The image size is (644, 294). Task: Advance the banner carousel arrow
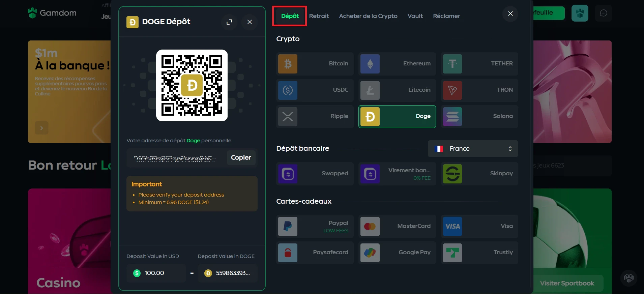pos(42,128)
